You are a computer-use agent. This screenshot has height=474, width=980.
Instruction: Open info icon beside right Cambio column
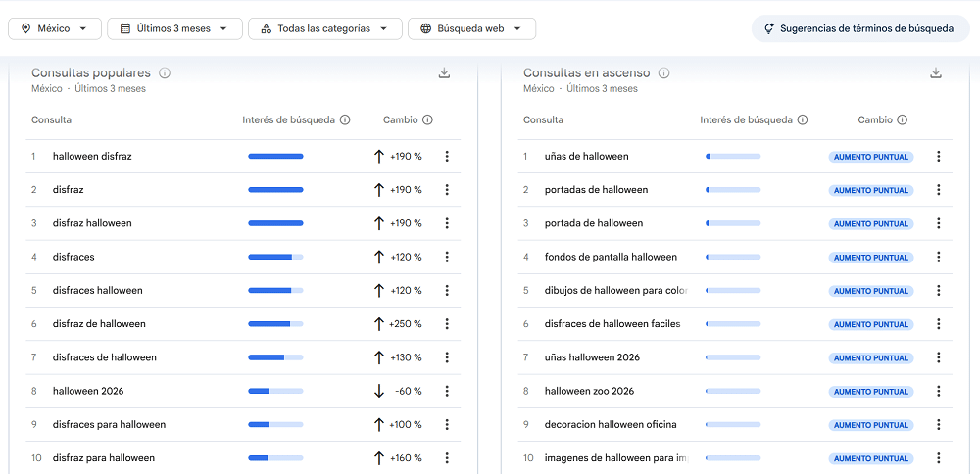pyautogui.click(x=902, y=119)
